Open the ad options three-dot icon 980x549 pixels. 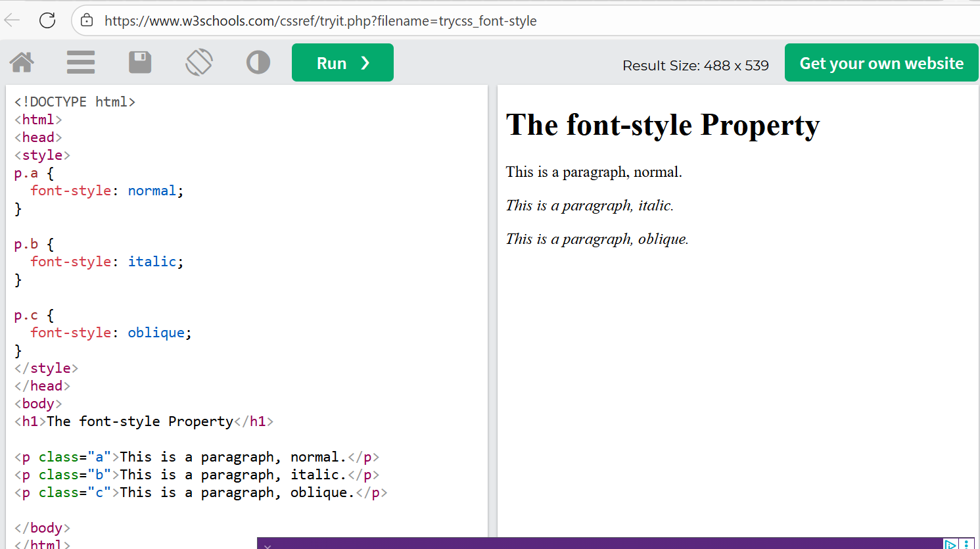pos(966,544)
